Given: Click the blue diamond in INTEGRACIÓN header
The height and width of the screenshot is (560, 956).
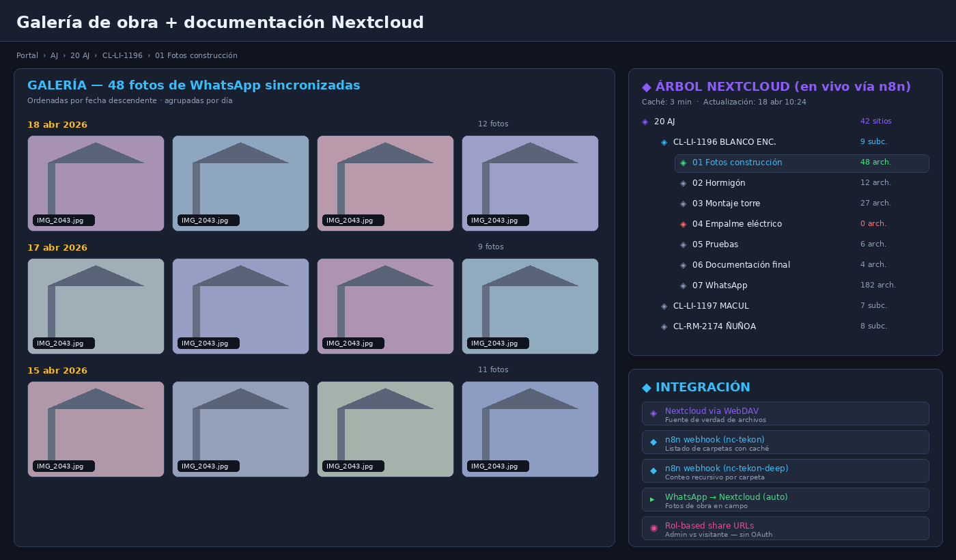Looking at the screenshot, I should [647, 387].
